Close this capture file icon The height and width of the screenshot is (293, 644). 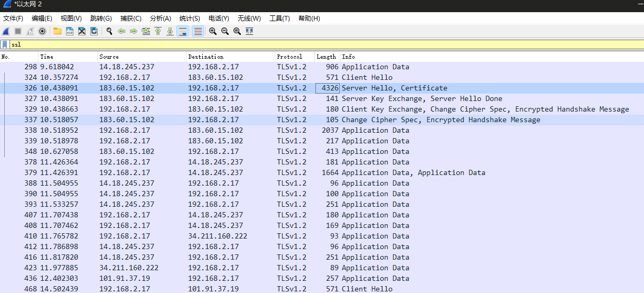click(82, 31)
